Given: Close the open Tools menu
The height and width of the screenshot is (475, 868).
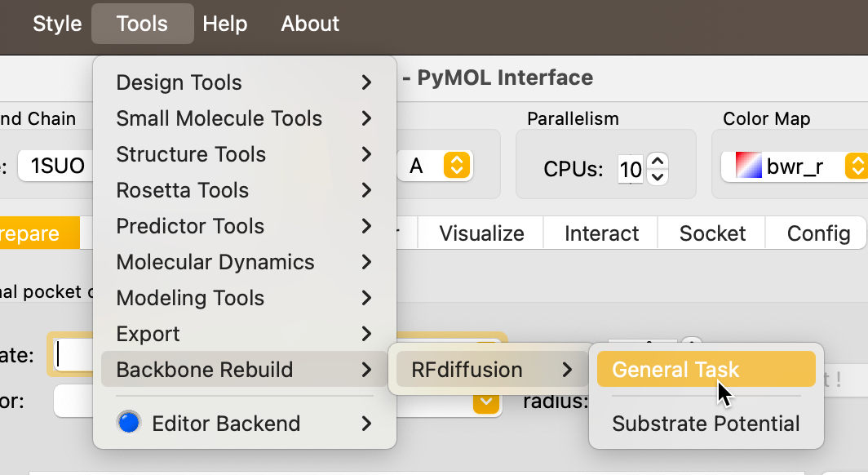Looking at the screenshot, I should click(x=142, y=24).
